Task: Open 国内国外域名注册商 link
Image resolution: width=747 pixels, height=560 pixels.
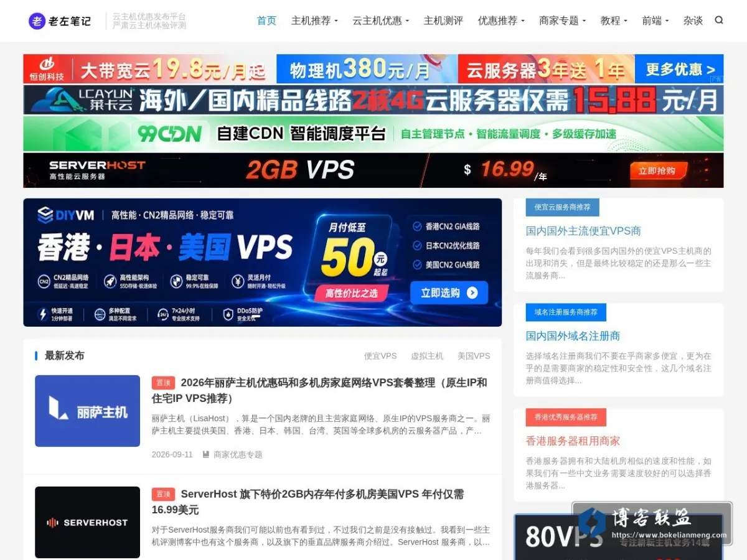Action: click(573, 336)
